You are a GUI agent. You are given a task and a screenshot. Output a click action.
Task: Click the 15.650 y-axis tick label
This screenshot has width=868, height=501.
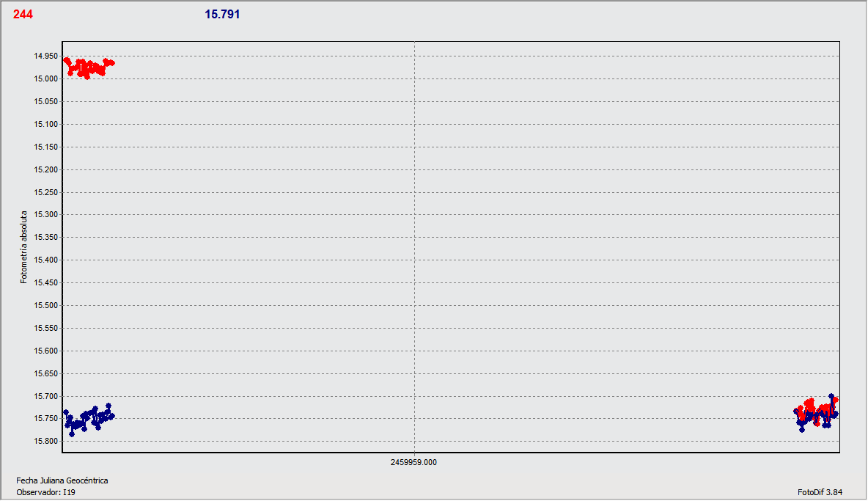coord(45,373)
